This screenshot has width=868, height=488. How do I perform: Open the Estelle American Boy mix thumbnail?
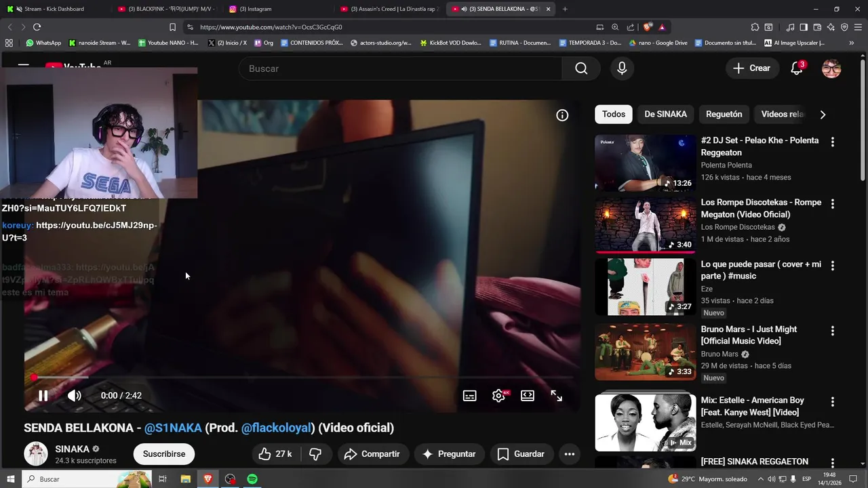[645, 423]
